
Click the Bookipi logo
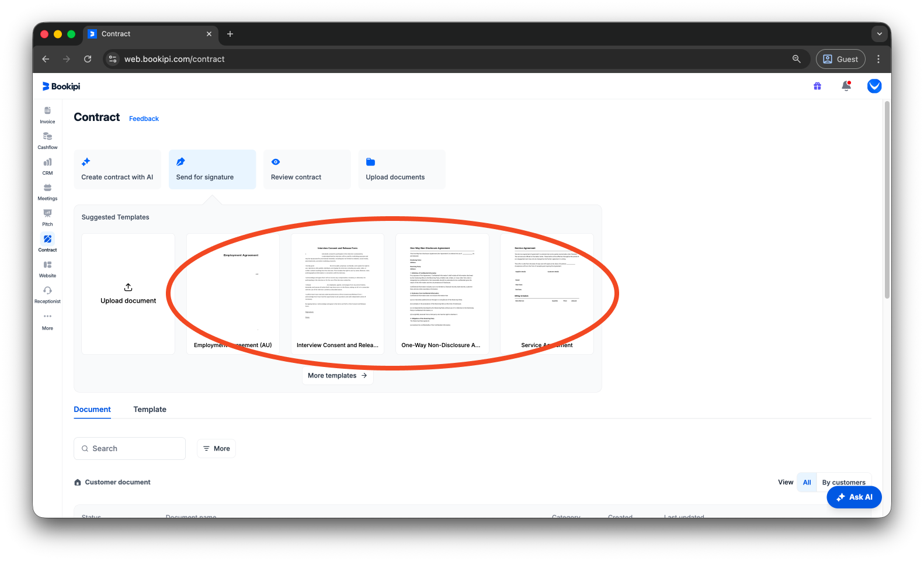tap(61, 86)
